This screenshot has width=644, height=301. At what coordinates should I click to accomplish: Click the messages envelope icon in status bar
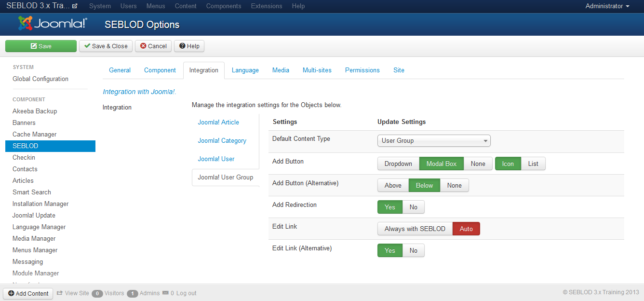coord(165,293)
